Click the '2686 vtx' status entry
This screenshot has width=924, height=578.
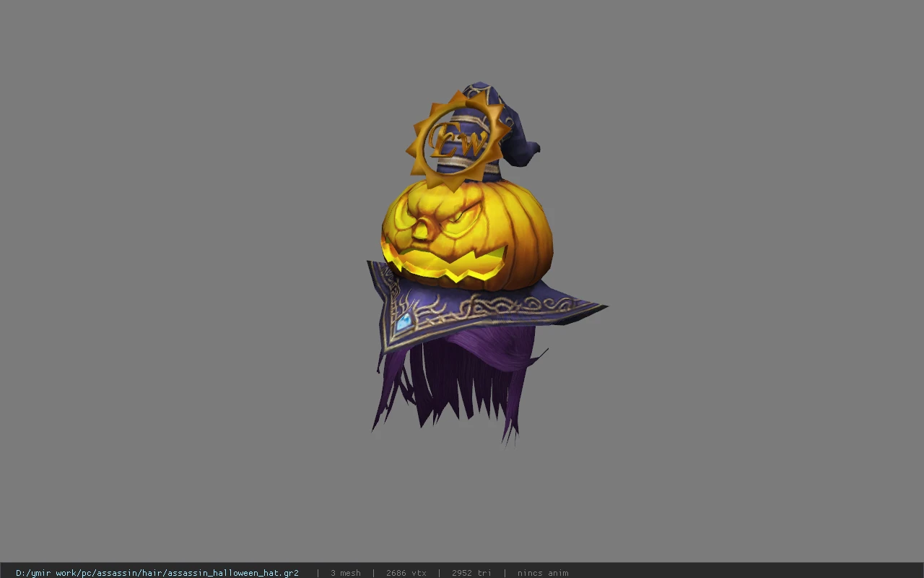(x=406, y=573)
